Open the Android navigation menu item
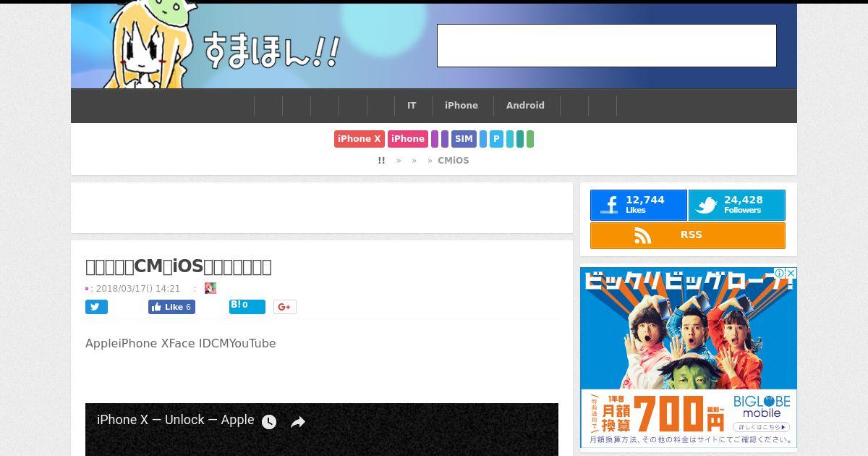The width and height of the screenshot is (868, 456). pos(525,106)
